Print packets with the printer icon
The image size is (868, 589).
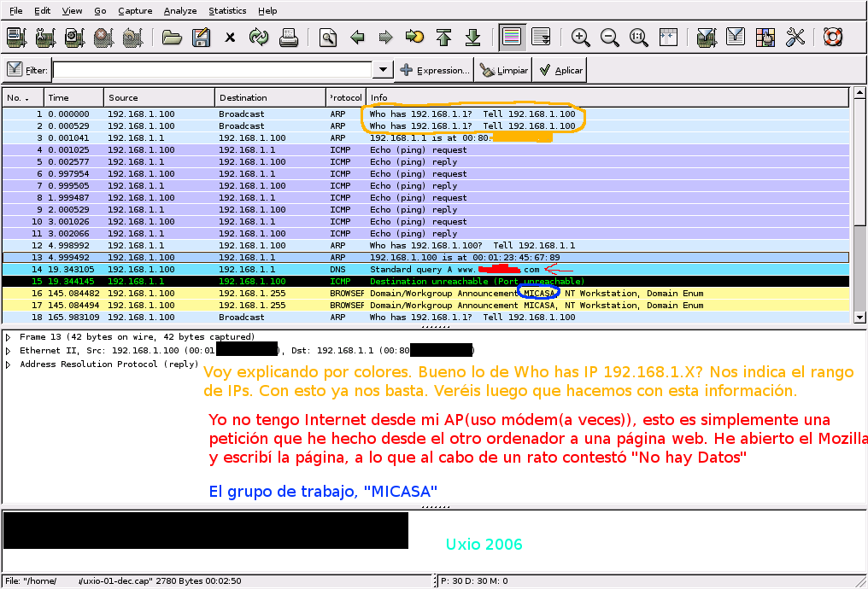pyautogui.click(x=289, y=38)
